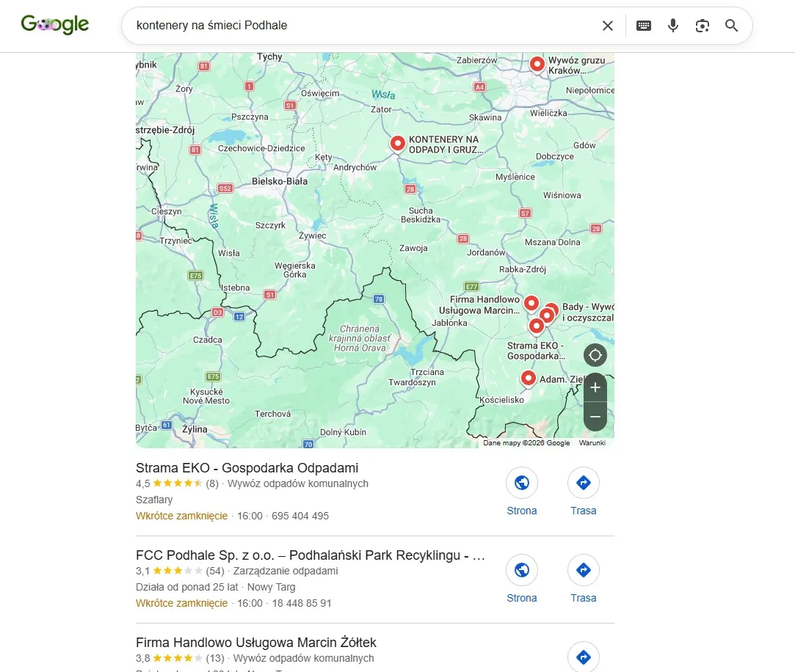Select the 'Adam. Ziel' map pin near Kościelisko

pos(529,378)
